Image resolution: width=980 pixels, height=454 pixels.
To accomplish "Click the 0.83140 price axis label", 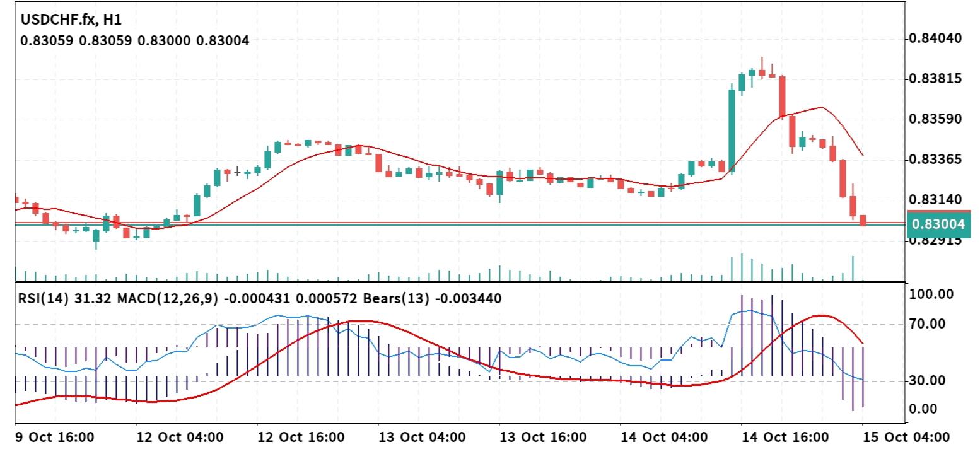I will (936, 200).
